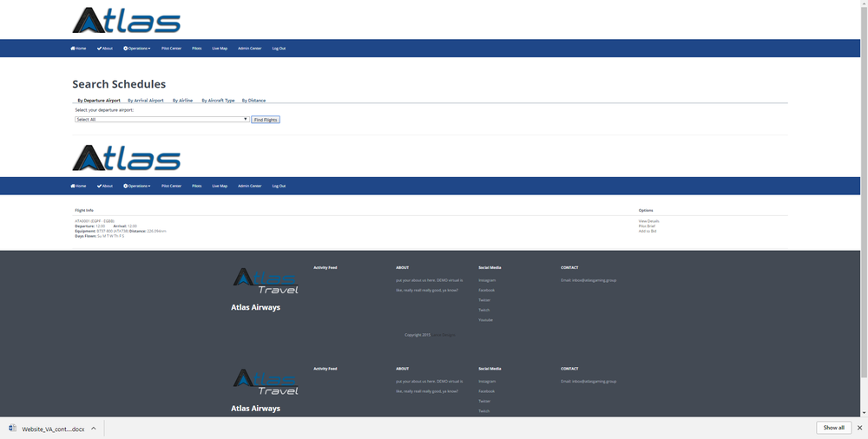The width and height of the screenshot is (868, 439).
Task: Open the options chevron for the downloaded docx file
Action: coord(94,429)
